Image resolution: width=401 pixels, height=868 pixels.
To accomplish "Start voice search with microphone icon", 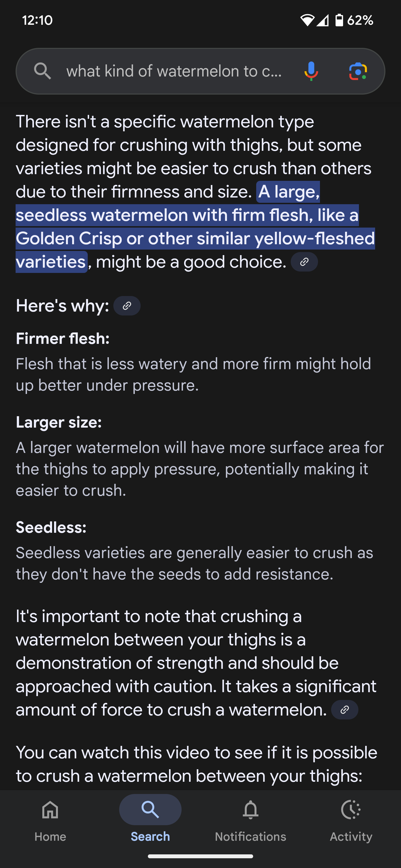I will pos(311,71).
